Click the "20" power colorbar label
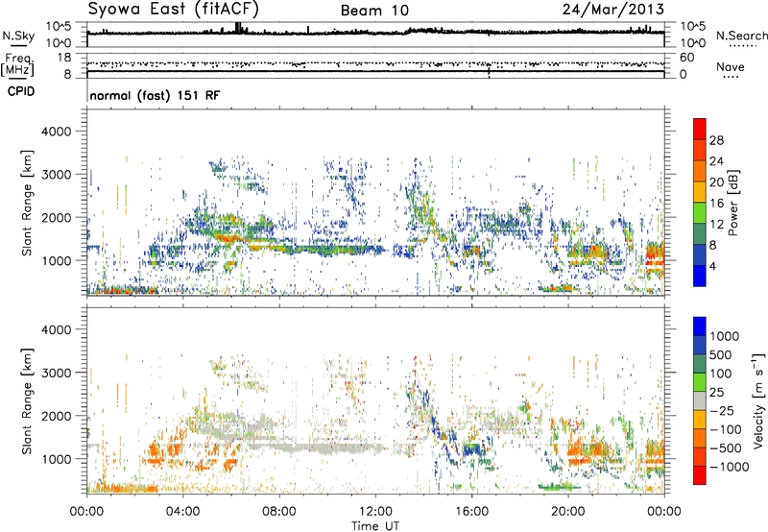The image size is (768, 532). [x=716, y=182]
